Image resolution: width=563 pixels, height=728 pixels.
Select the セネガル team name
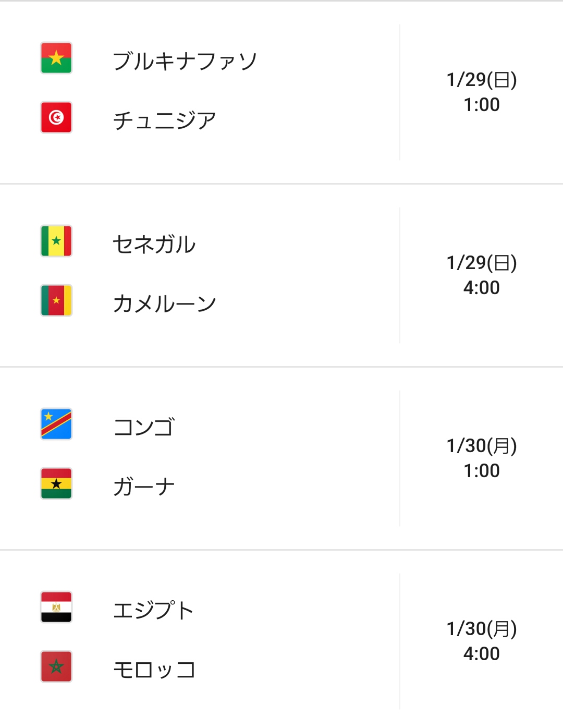[x=154, y=244]
